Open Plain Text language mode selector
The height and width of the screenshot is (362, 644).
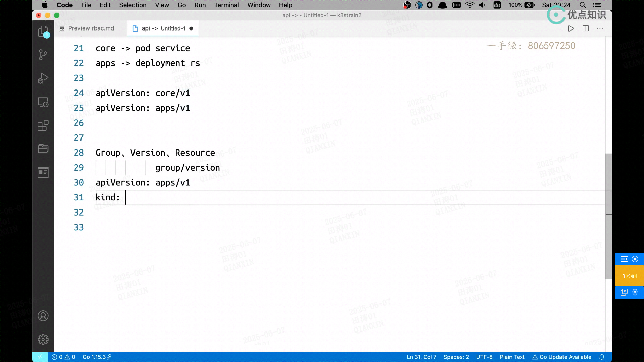pyautogui.click(x=512, y=357)
